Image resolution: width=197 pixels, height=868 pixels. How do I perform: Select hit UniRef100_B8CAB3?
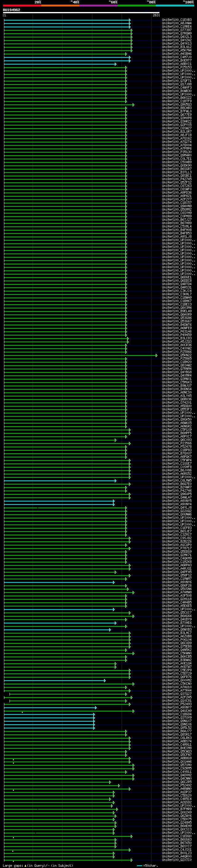[x=177, y=108]
